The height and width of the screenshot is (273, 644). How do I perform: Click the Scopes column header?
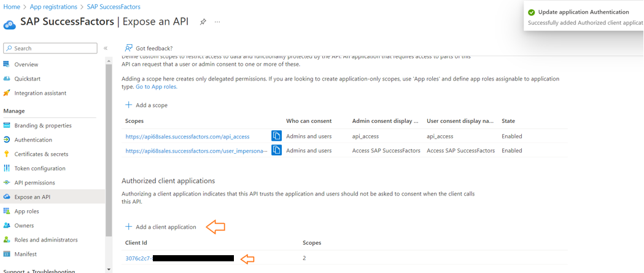[134, 121]
